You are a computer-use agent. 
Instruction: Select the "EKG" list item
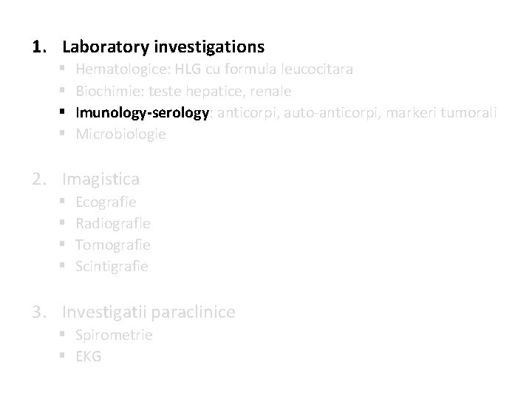point(89,356)
